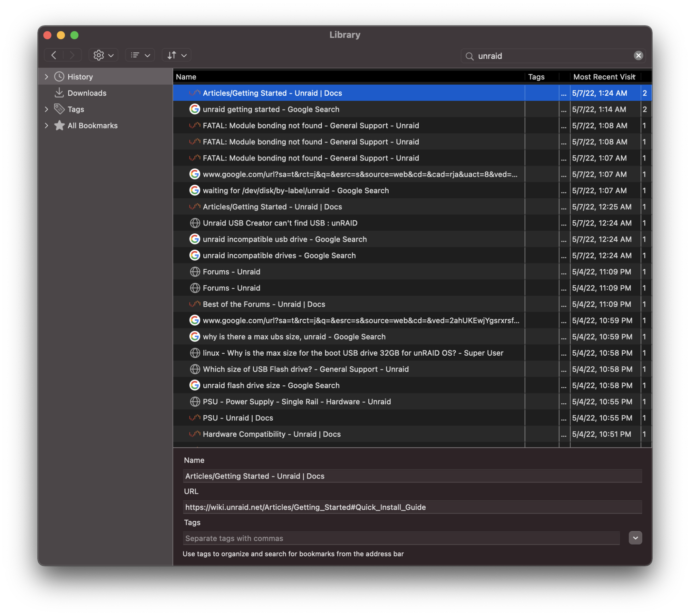The image size is (690, 616).
Task: Click the Back navigation arrow button
Action: coord(54,55)
